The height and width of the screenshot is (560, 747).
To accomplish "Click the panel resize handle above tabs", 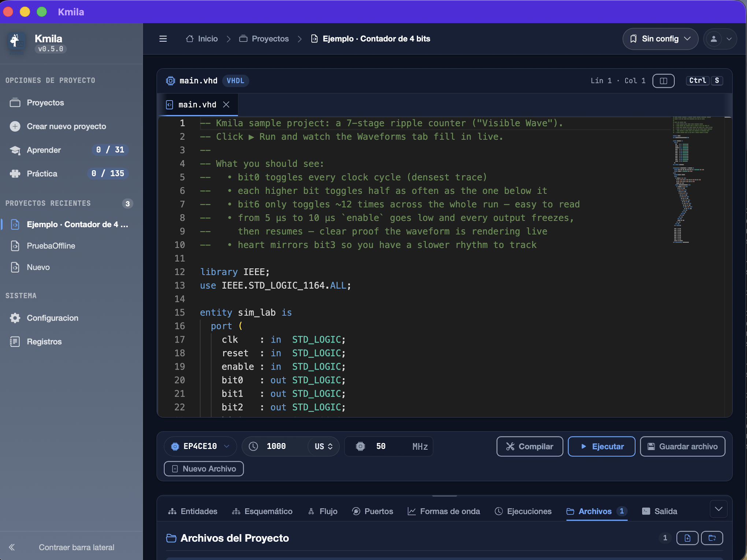I will 444,496.
